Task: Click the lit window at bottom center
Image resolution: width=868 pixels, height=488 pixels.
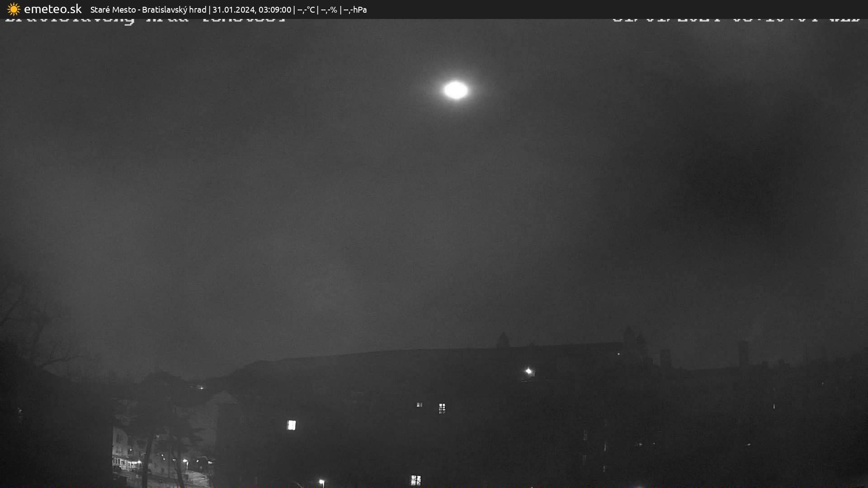Action: point(415,480)
